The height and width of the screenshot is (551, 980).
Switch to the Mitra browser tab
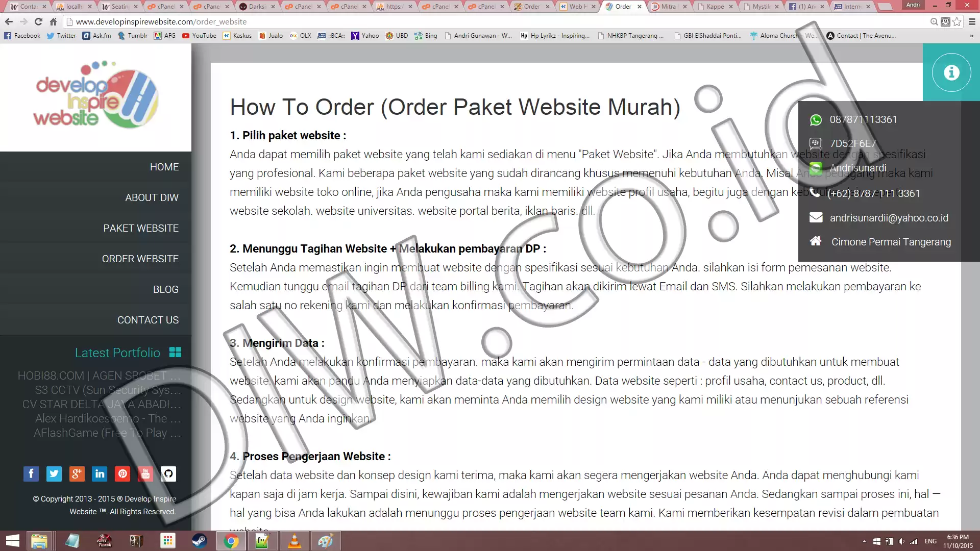pyautogui.click(x=669, y=7)
